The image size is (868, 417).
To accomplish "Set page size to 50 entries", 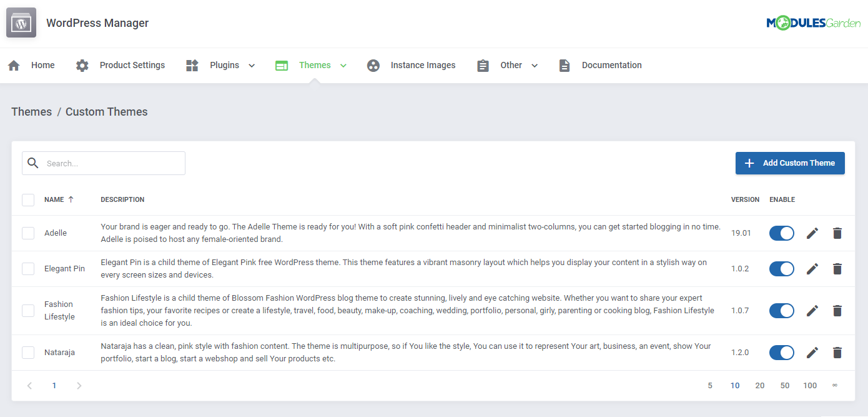I will coord(784,385).
